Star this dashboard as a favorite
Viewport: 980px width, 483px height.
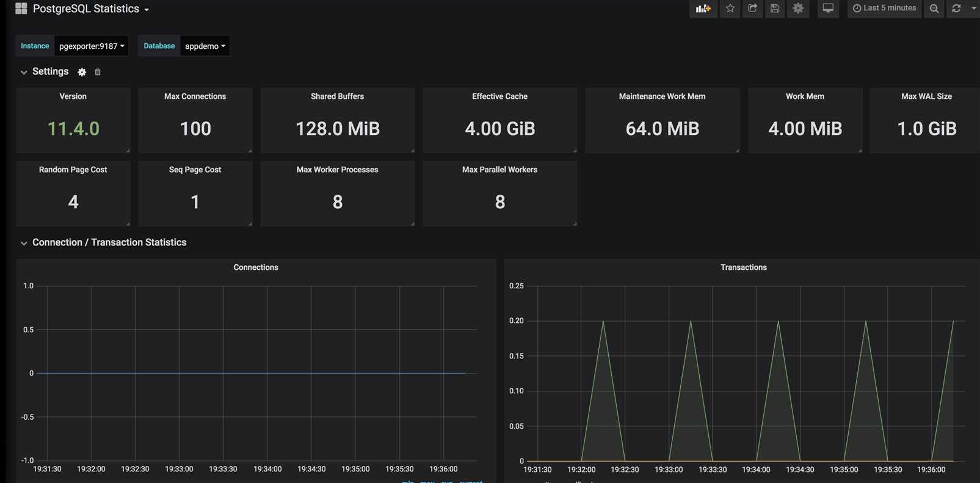(730, 9)
